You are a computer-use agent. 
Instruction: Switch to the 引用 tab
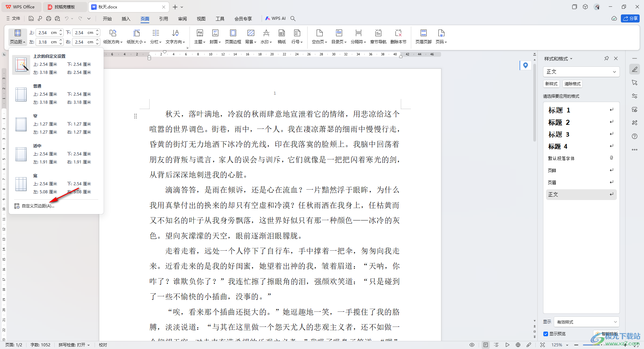(164, 18)
